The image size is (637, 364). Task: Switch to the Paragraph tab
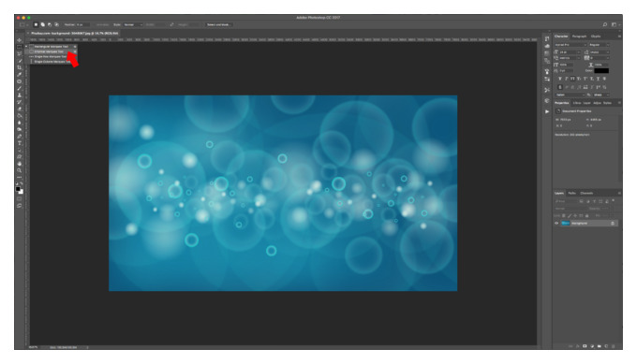click(579, 36)
